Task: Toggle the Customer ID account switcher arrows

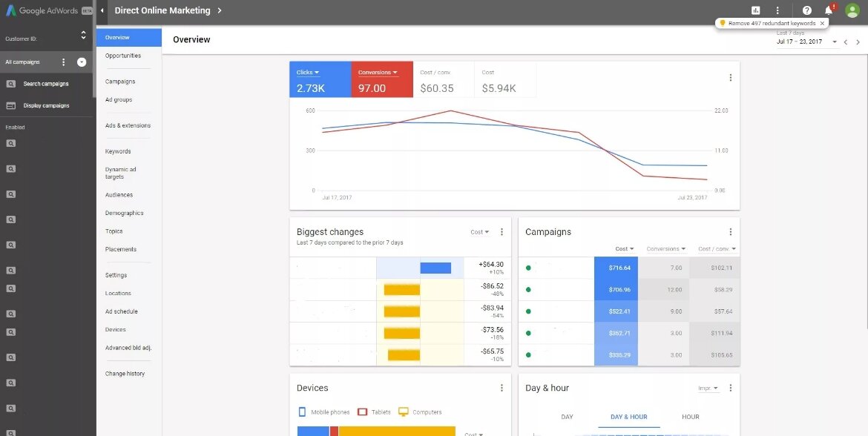Action: tap(84, 36)
